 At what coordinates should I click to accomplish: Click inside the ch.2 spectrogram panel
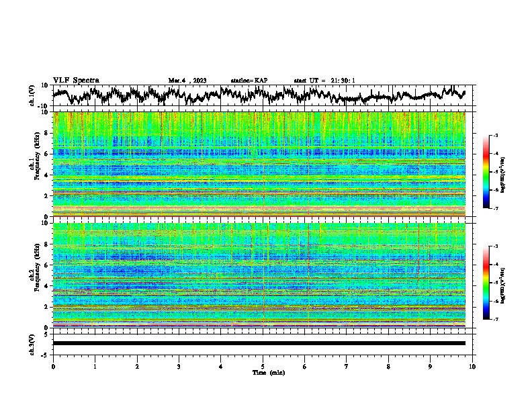coord(259,275)
